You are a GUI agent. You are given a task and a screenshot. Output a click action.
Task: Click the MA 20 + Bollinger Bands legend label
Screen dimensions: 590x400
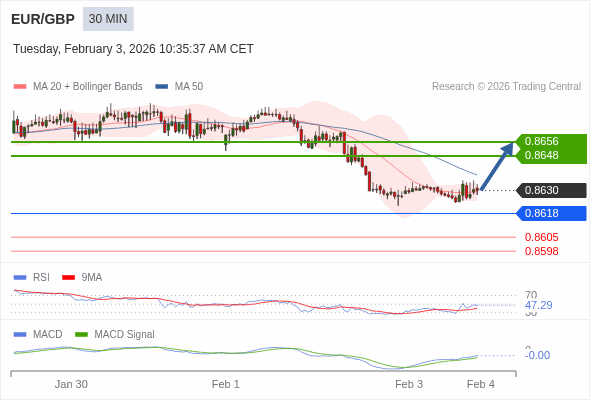click(x=88, y=87)
